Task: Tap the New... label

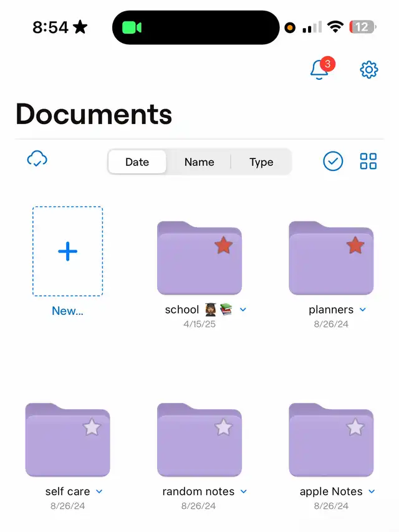Action: (x=67, y=311)
